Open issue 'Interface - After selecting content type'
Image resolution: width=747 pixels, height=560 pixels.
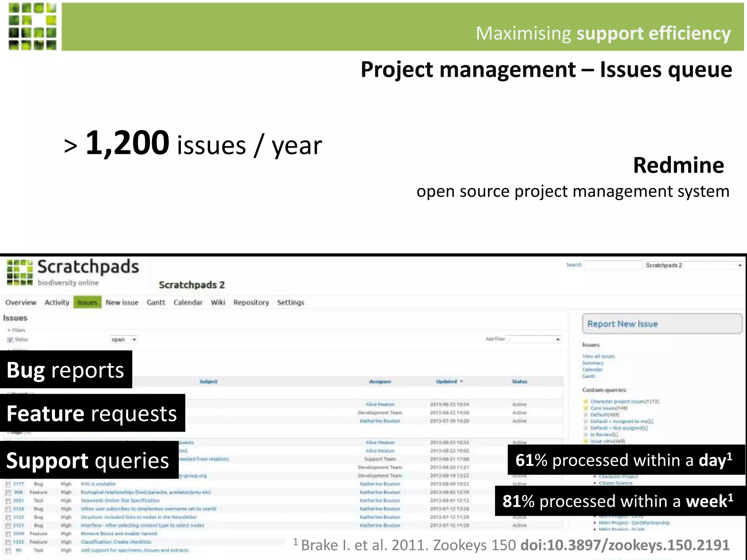[x=142, y=525]
